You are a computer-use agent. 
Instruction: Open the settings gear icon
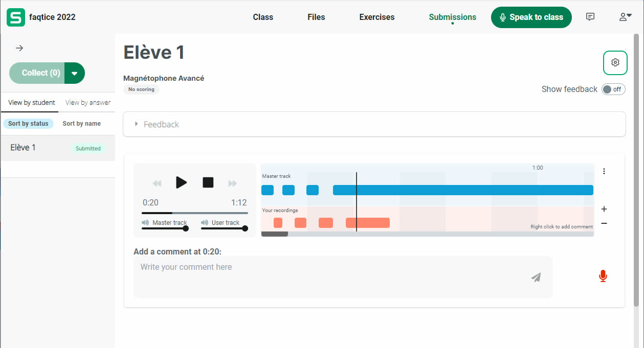tap(615, 63)
